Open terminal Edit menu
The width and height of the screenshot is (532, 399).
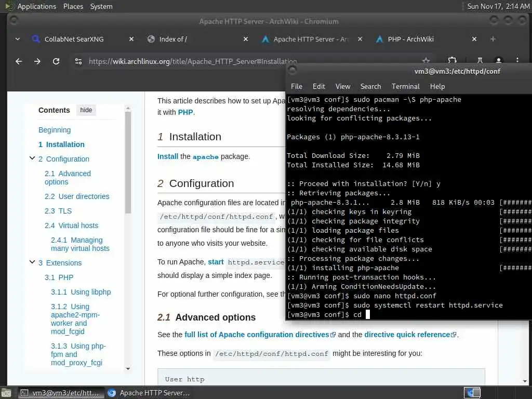318,87
